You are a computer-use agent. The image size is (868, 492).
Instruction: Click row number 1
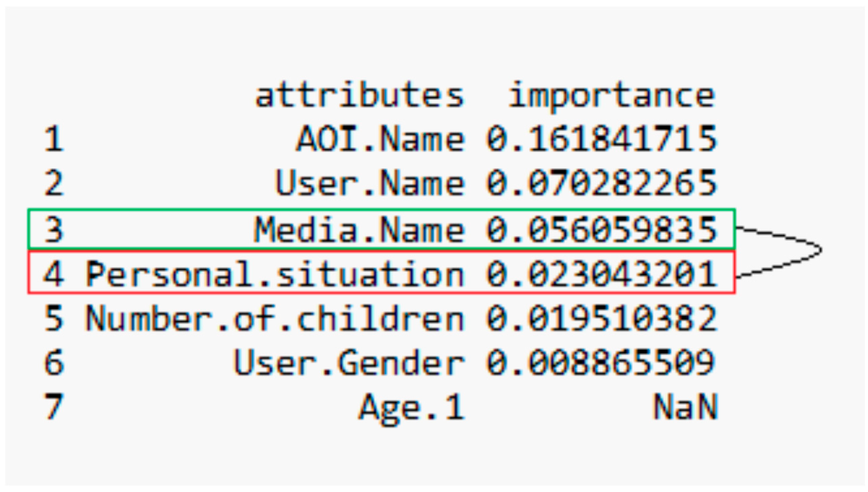(53, 139)
